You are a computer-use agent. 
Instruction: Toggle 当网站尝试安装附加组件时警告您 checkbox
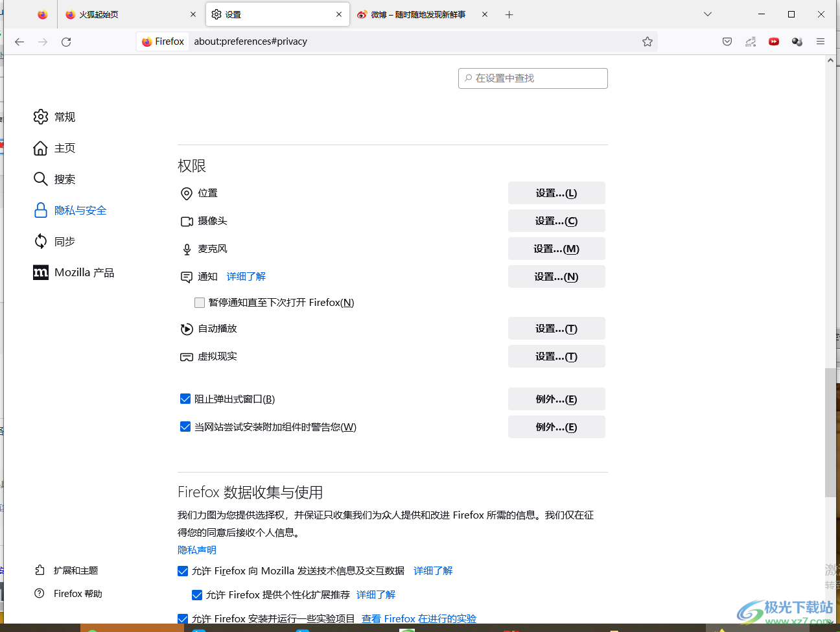tap(185, 427)
